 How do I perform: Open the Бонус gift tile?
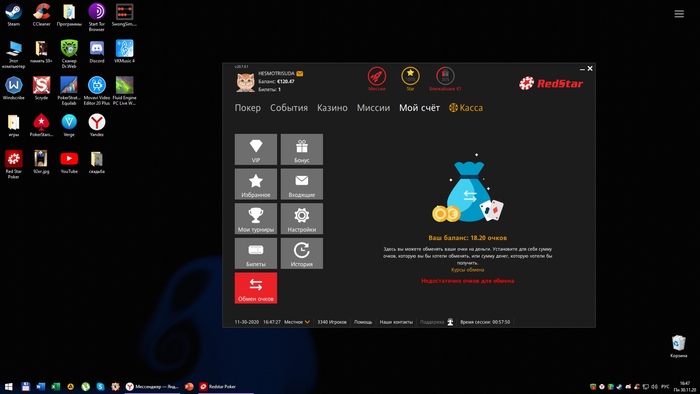(302, 149)
